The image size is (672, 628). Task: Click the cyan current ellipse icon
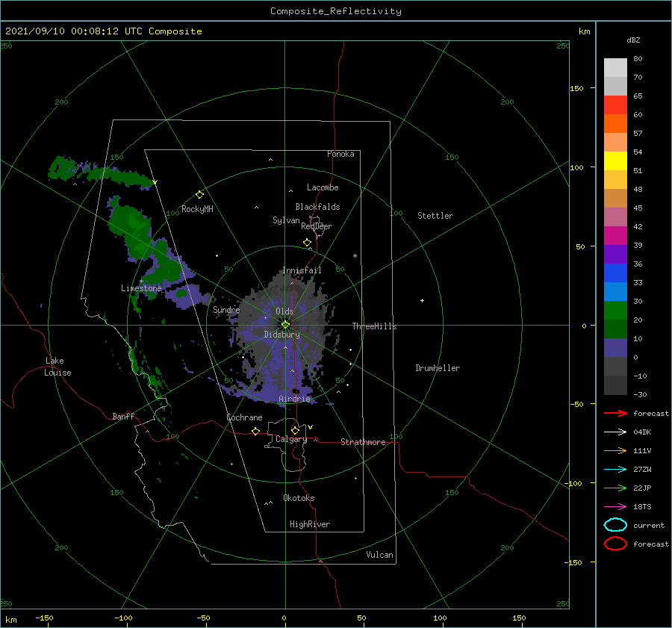[615, 525]
